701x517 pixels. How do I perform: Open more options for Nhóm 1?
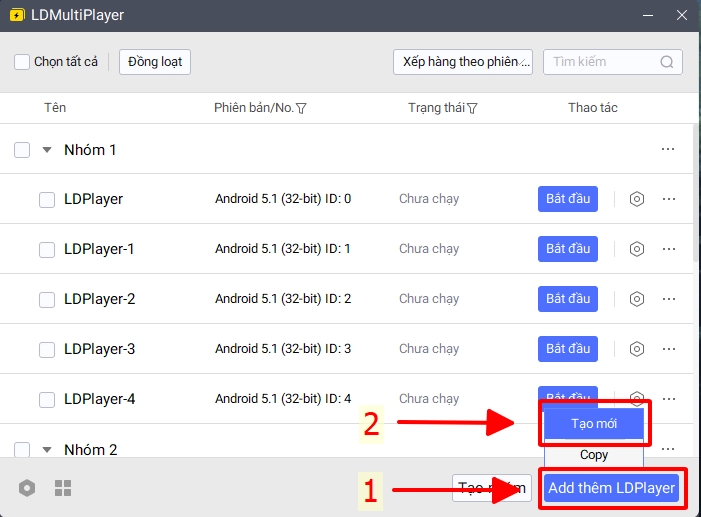pyautogui.click(x=668, y=149)
